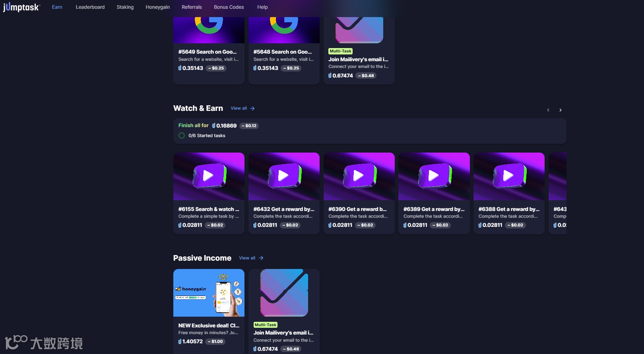Image resolution: width=644 pixels, height=354 pixels.
Task: Click the JumpTask logo
Action: tap(21, 7)
